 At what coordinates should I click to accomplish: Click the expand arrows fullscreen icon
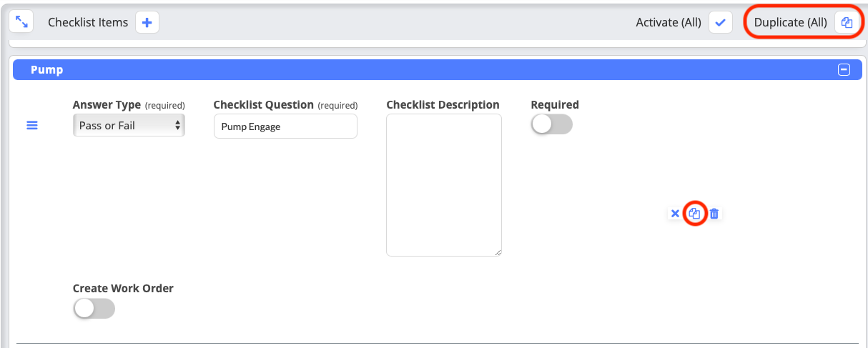point(22,22)
